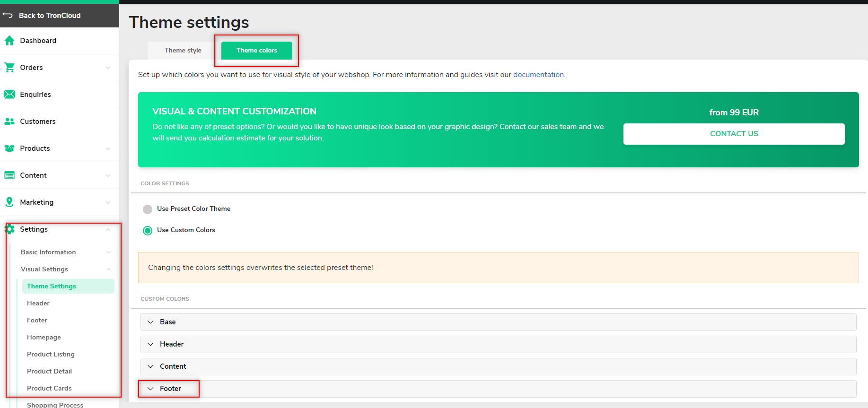868x408 pixels.
Task: Open Product Cards settings
Action: click(x=49, y=389)
